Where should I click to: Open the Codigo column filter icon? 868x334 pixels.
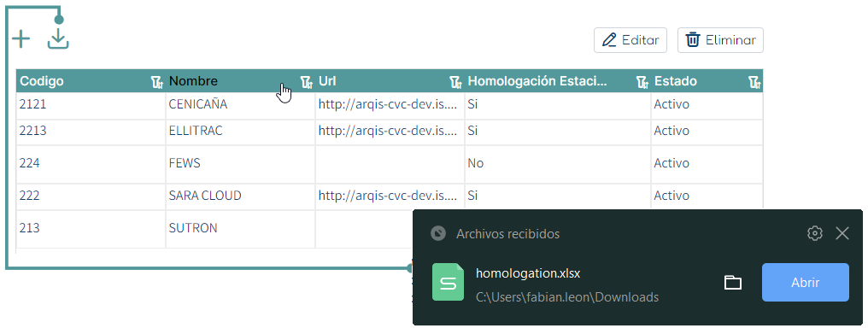157,83
